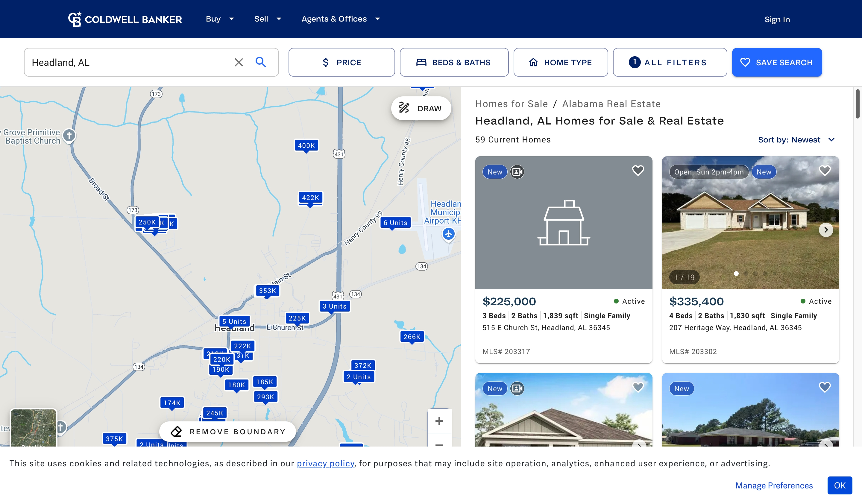Click the Coldwell Banker logo
Viewport: 862px width, 504px height.
tap(125, 19)
